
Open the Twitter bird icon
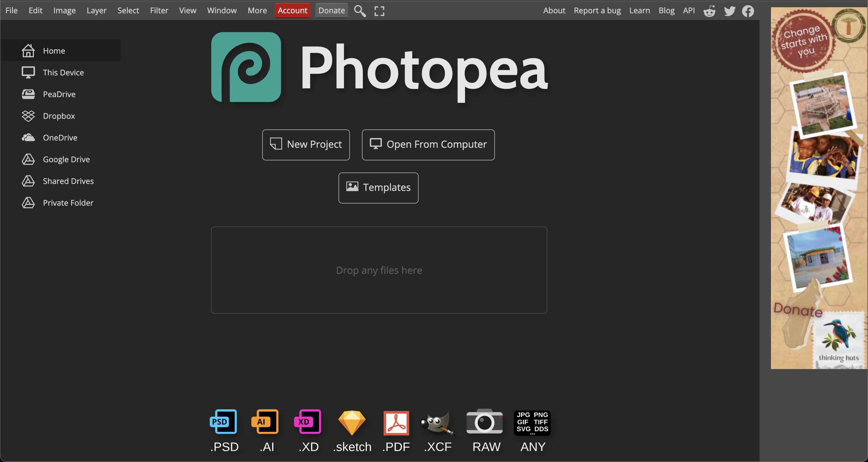pos(729,11)
